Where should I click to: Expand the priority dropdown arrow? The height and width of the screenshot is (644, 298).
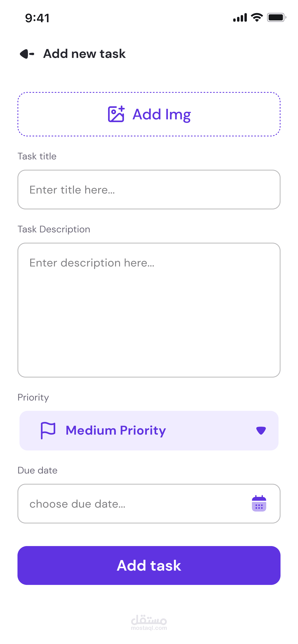(x=261, y=430)
